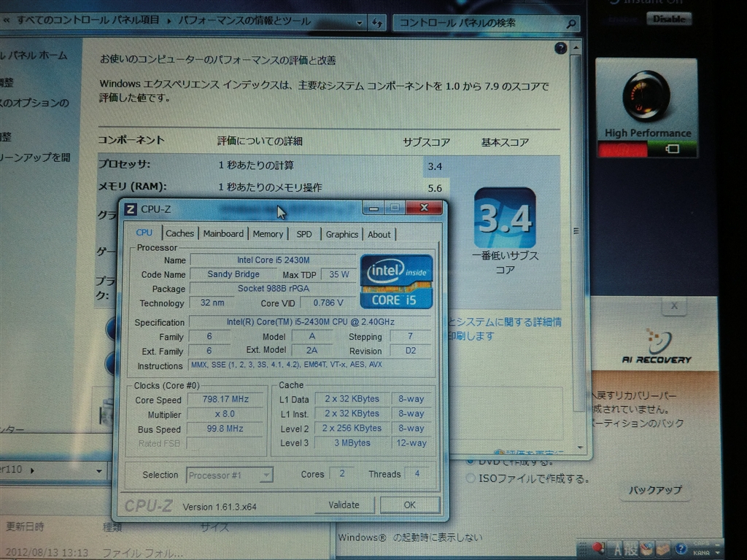Open the IME help icon in language bar
Viewport: 747px width, 560px height.
681,548
